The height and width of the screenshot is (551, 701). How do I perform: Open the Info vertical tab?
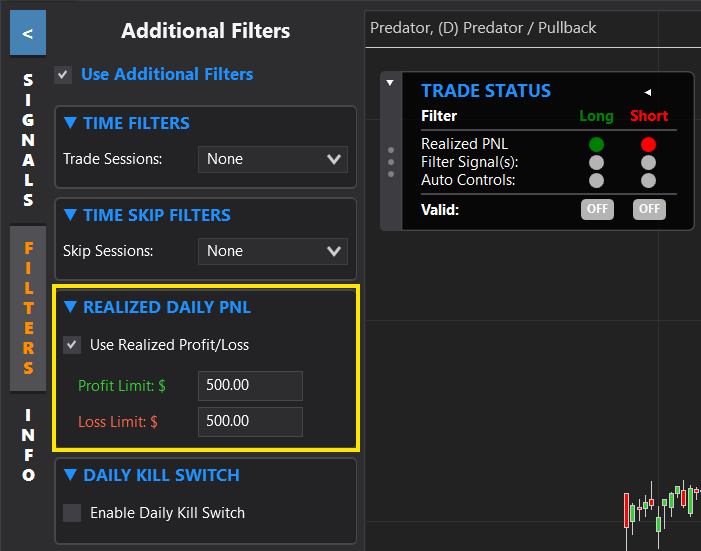28,444
